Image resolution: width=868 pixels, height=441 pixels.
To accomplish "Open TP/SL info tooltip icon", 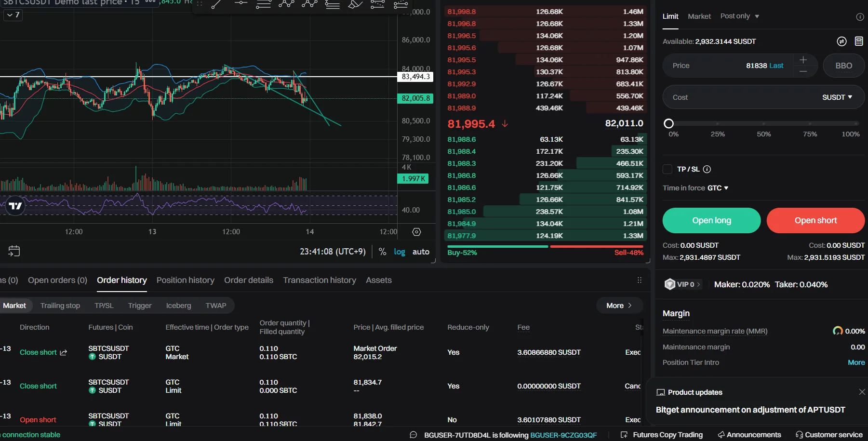I will click(x=707, y=169).
